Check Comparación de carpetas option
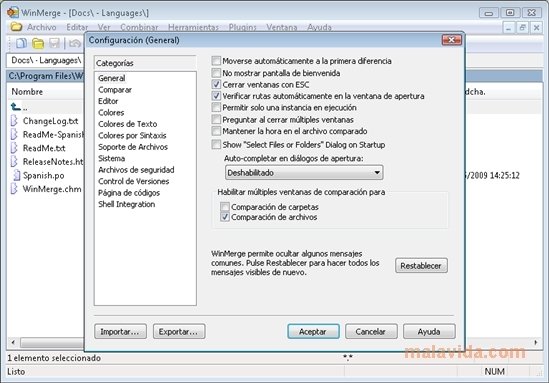This screenshot has width=549, height=383. point(225,207)
